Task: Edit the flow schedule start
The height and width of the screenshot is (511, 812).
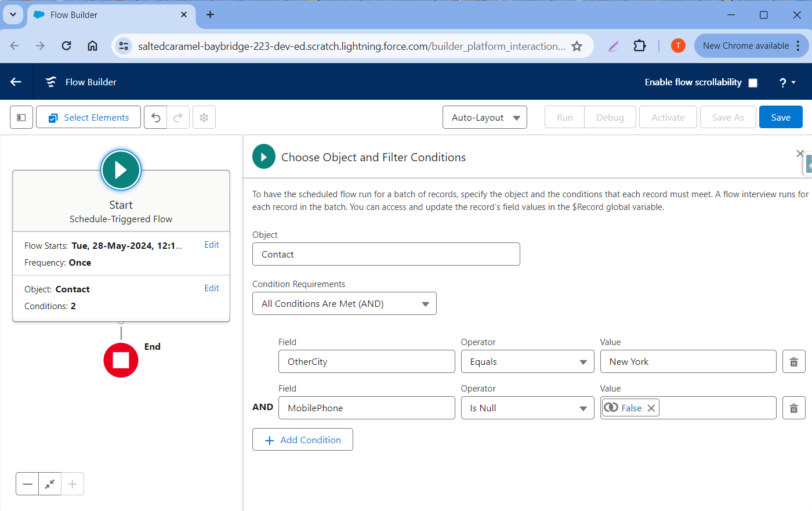Action: (212, 245)
